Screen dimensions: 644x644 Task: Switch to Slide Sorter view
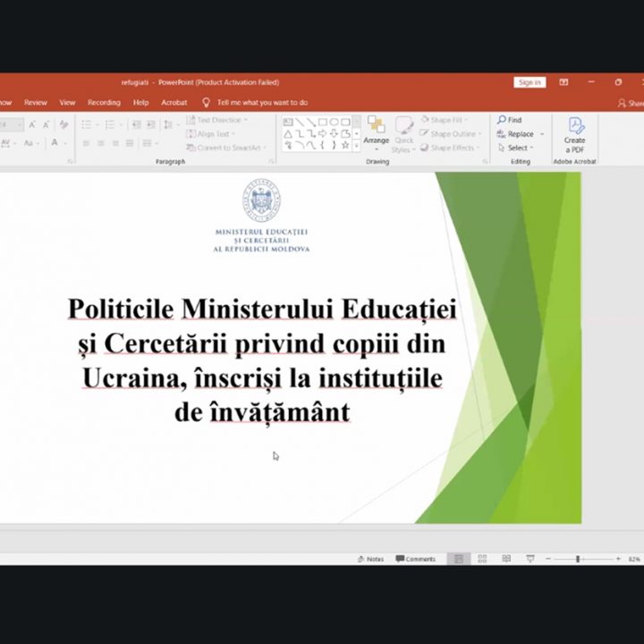(x=482, y=559)
